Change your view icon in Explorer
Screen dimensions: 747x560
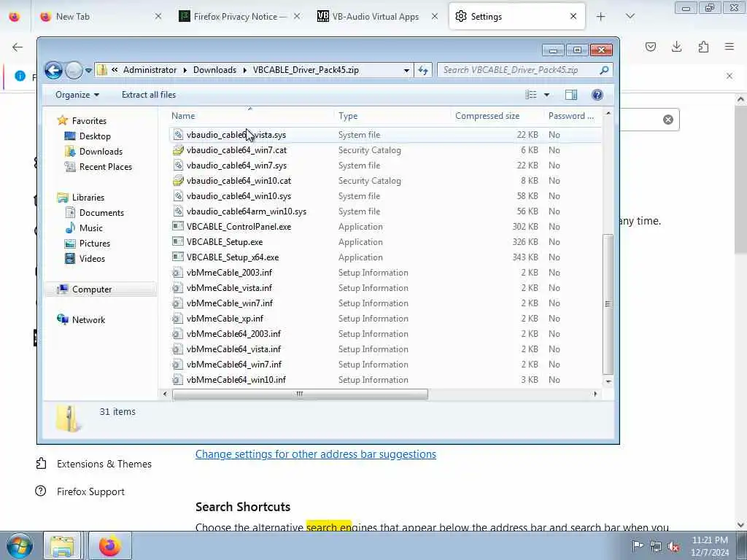pos(531,95)
